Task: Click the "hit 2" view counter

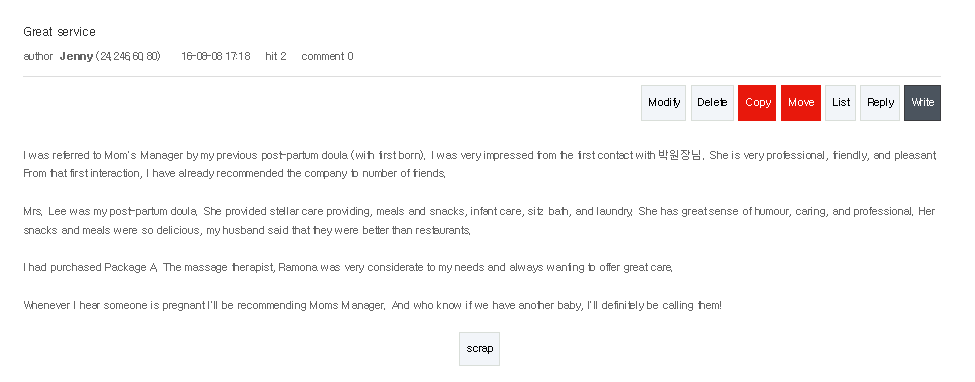Action: pos(275,56)
